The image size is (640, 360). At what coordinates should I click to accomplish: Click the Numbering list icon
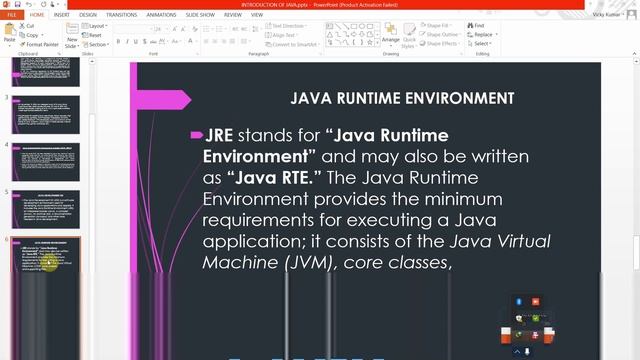click(220, 29)
